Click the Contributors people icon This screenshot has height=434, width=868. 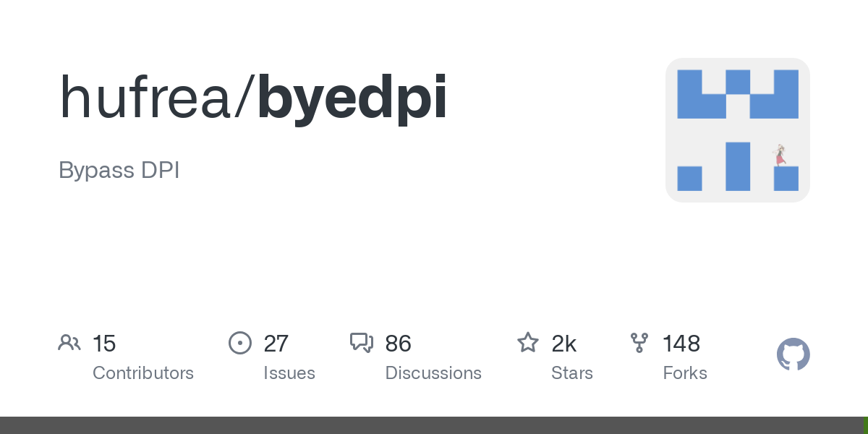pyautogui.click(x=69, y=343)
